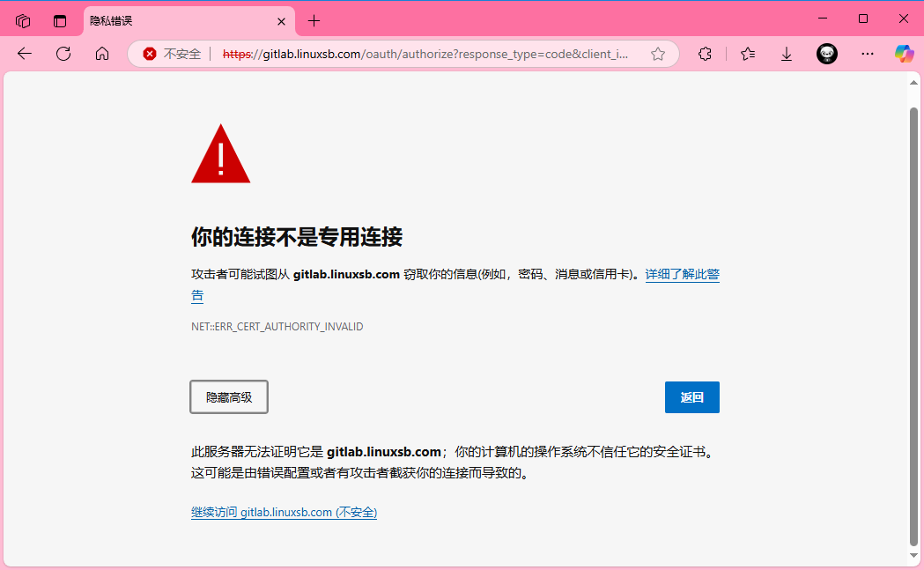The image size is (924, 570).
Task: Open the workspaces icon in the title bar
Action: 23,21
